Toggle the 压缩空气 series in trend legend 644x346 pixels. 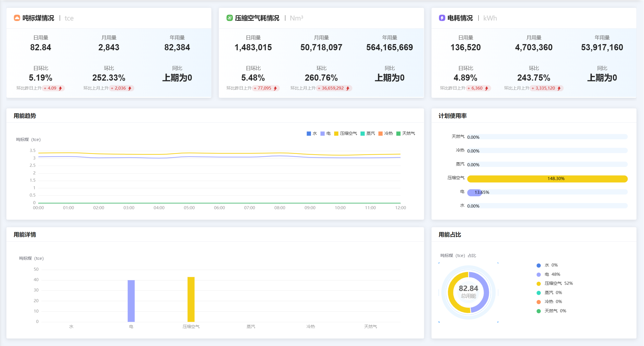point(345,133)
